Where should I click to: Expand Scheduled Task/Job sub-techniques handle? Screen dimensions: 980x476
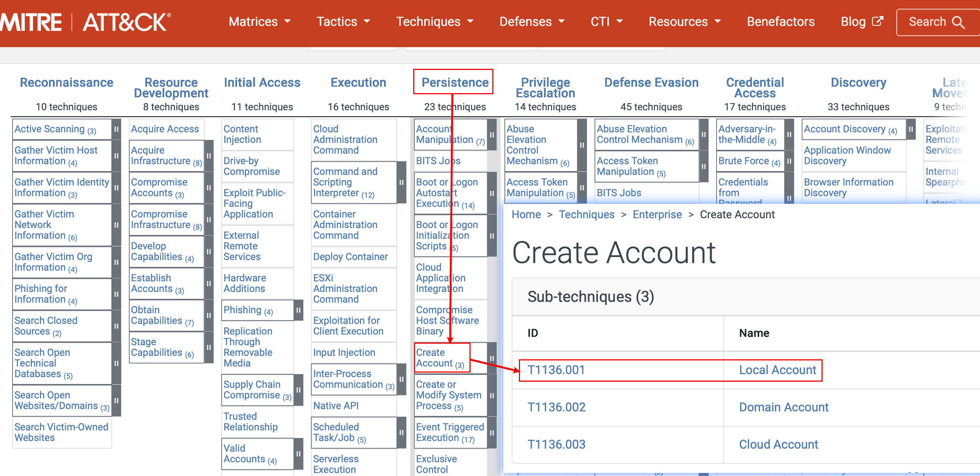point(401,433)
